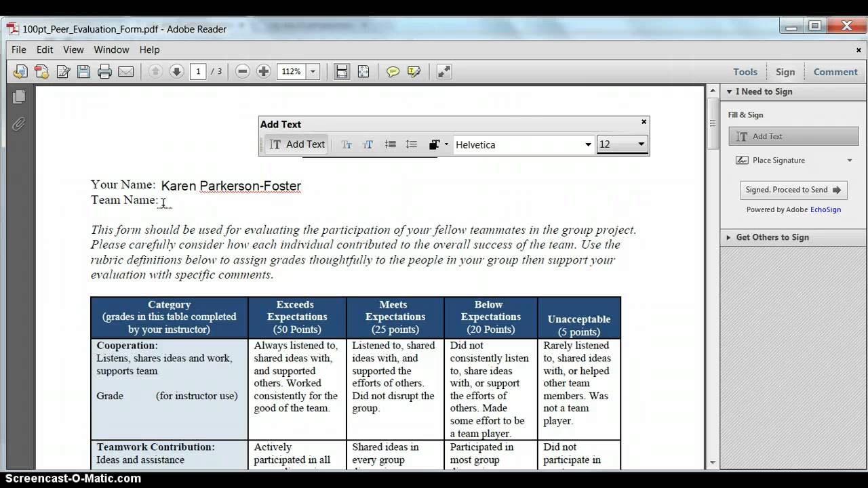868x488 pixels.
Task: Add a sticky note comment icon
Action: tap(393, 71)
